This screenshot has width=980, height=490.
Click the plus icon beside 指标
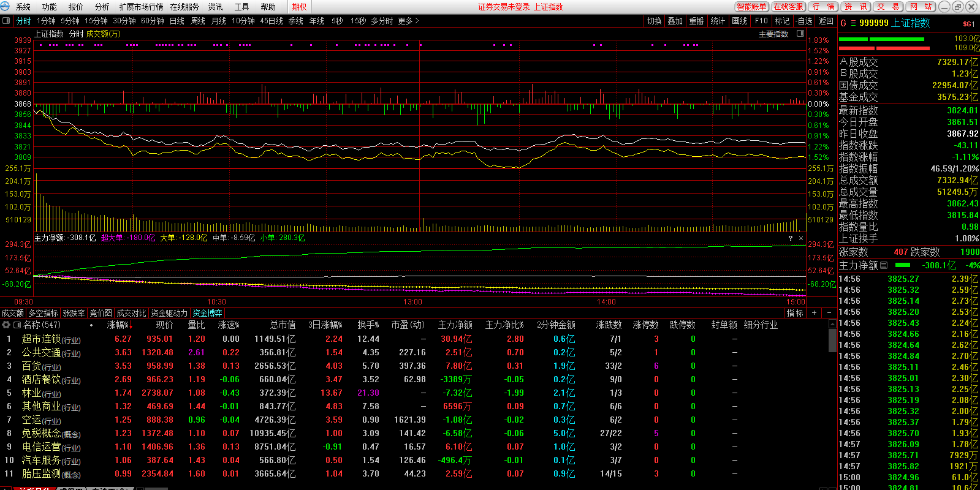tap(814, 313)
